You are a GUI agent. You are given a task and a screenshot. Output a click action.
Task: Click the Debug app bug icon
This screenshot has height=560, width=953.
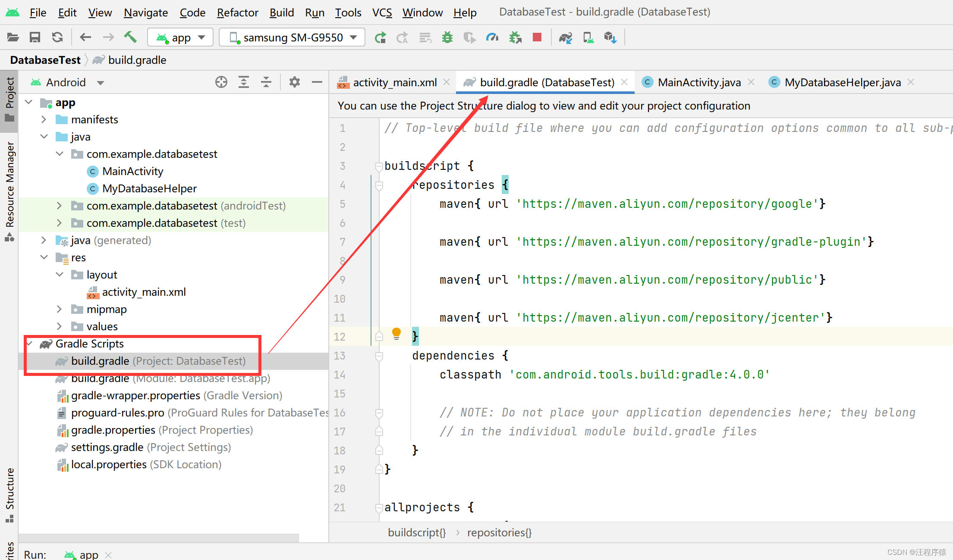[x=447, y=38]
